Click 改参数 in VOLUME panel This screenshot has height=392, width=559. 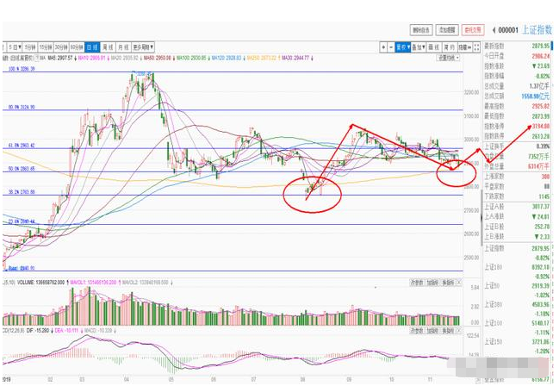coord(417,283)
